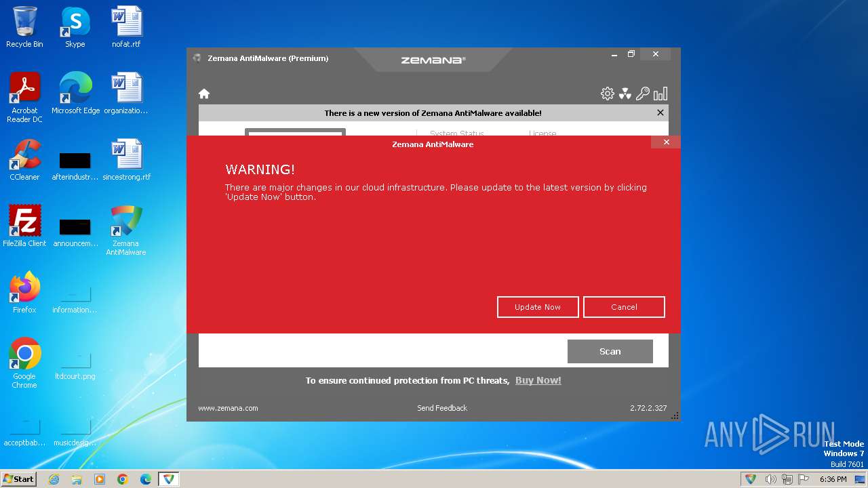The height and width of the screenshot is (488, 868).
Task: Open announcem... file on desktop
Action: point(75,232)
